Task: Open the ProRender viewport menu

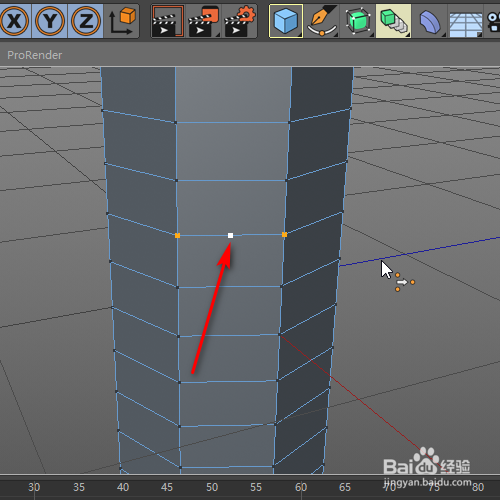Action: pos(35,55)
